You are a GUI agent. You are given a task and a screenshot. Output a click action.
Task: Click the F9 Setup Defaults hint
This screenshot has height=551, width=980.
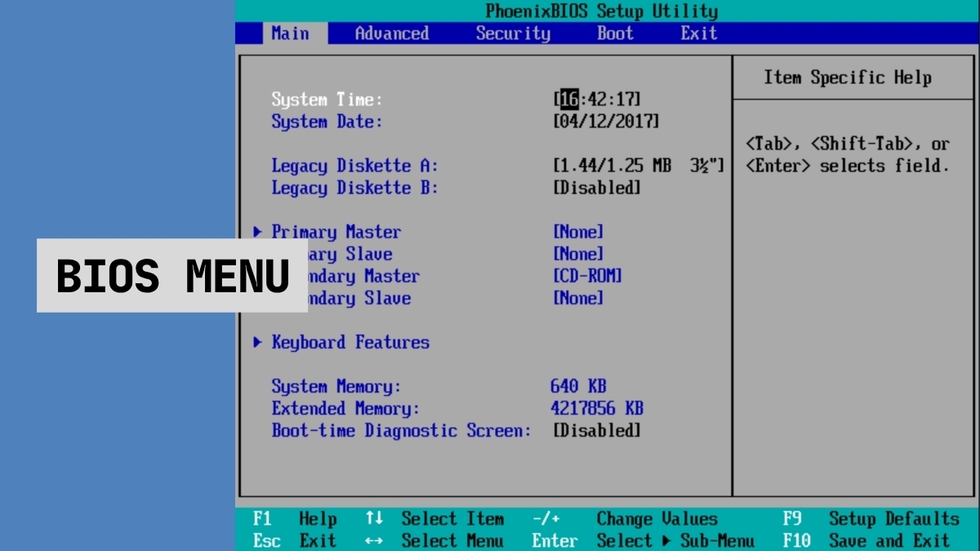[x=871, y=519]
